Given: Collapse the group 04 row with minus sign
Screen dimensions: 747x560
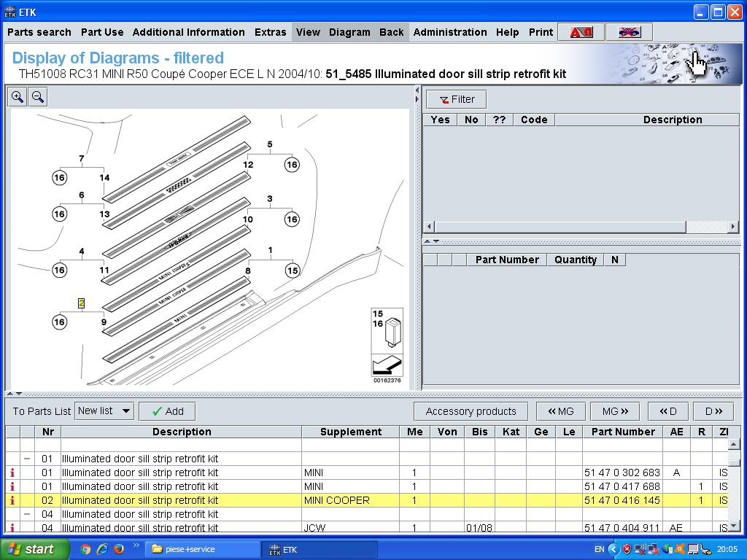Looking at the screenshot, I should pos(27,514).
